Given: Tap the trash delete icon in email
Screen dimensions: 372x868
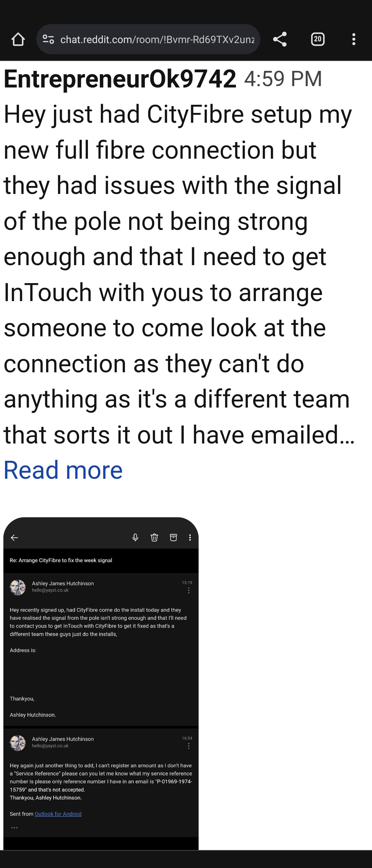Looking at the screenshot, I should tap(154, 537).
